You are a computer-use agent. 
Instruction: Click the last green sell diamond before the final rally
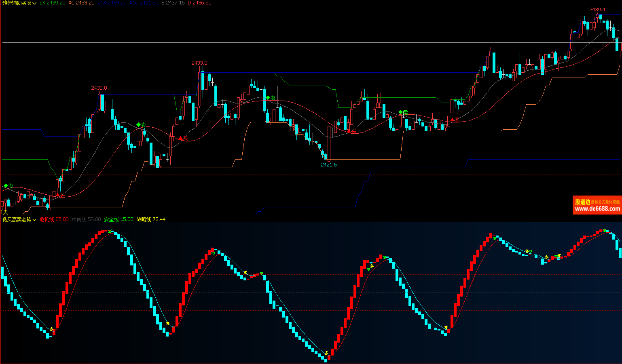click(400, 112)
